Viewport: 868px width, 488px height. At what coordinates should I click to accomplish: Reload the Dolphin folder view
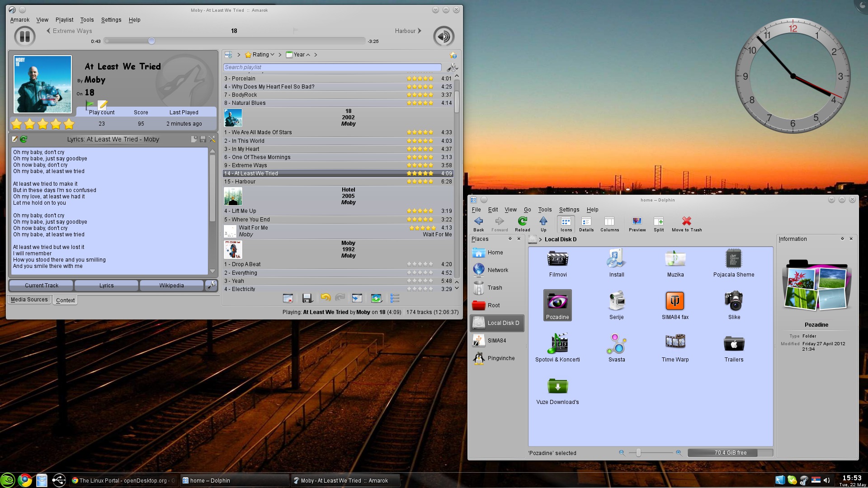[x=522, y=224]
